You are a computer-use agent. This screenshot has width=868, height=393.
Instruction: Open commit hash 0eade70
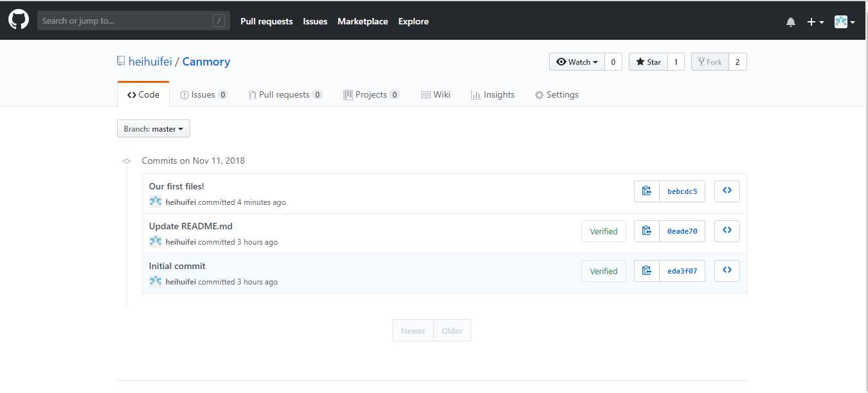682,231
